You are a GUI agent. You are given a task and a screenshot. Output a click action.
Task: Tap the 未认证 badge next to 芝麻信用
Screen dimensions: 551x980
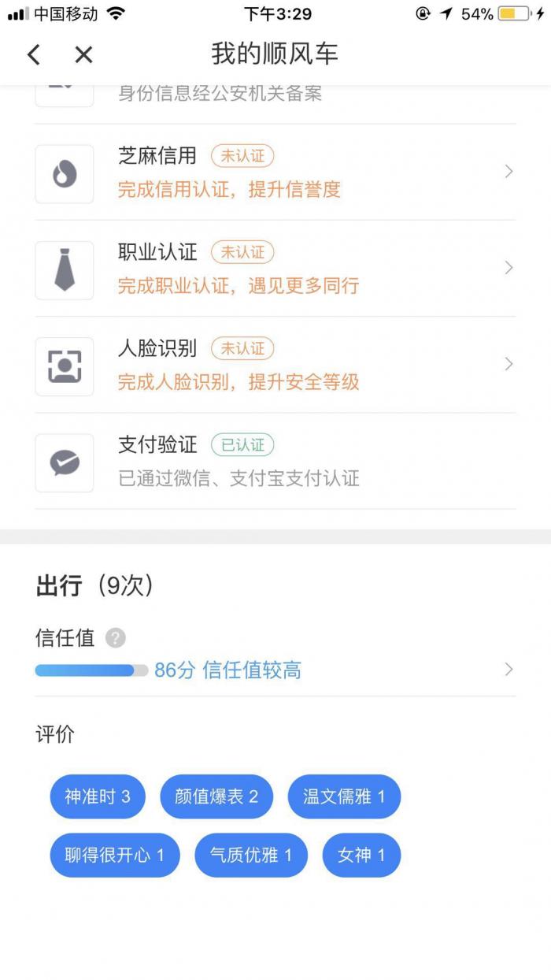click(242, 156)
